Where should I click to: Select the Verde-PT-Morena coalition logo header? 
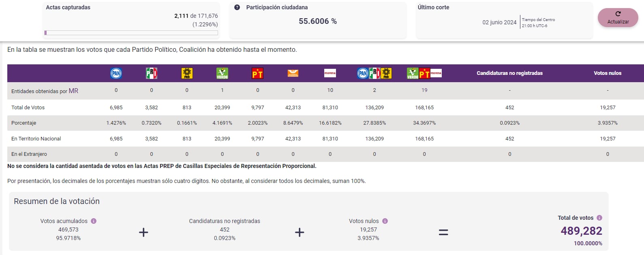(424, 73)
